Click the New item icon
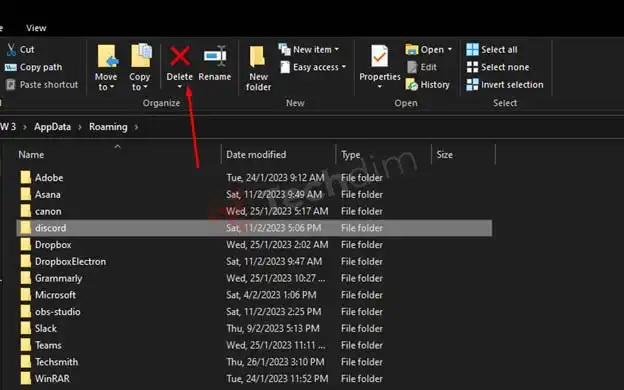The image size is (624, 390). click(284, 49)
